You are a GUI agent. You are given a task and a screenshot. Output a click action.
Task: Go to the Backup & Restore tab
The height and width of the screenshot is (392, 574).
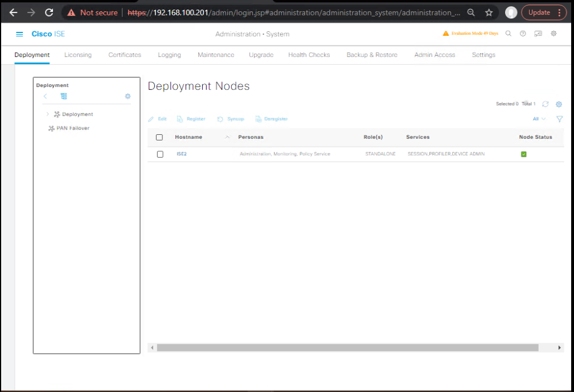[372, 55]
